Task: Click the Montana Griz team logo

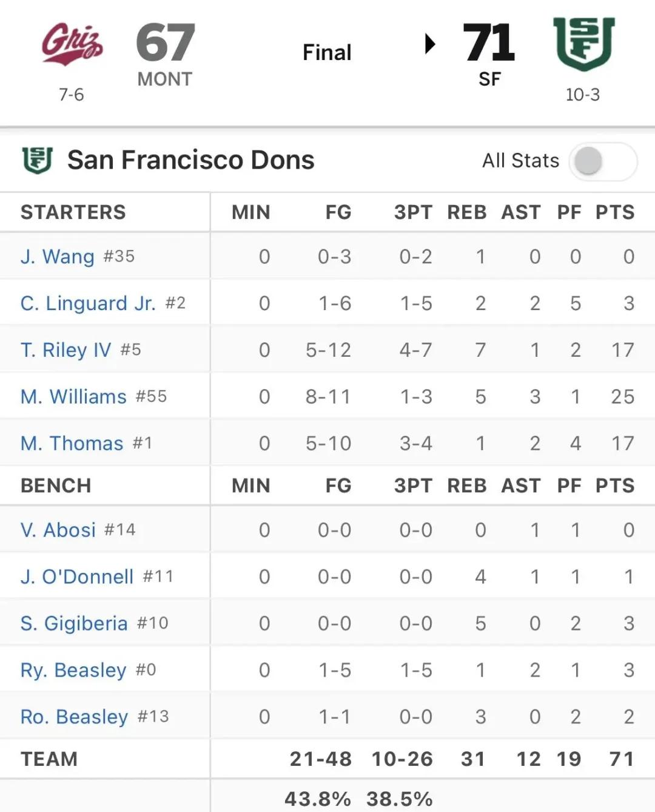Action: click(72, 44)
